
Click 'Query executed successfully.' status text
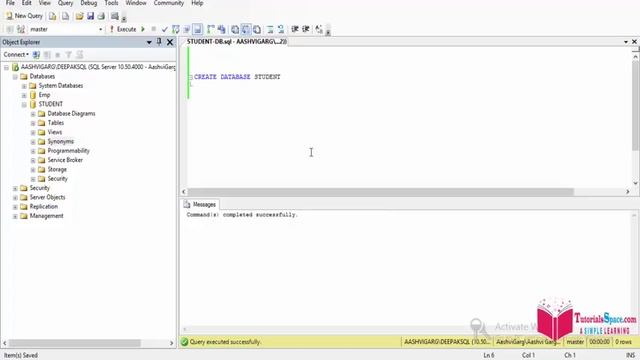coord(225,342)
